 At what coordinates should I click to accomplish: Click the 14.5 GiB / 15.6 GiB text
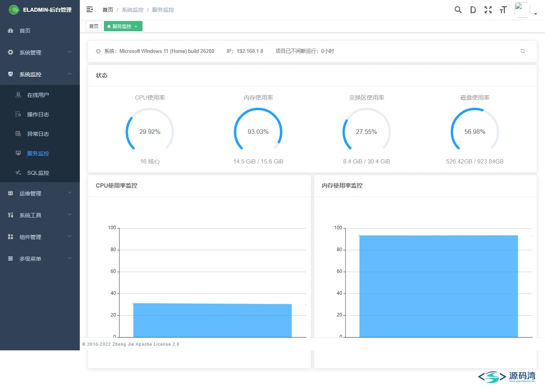(258, 161)
